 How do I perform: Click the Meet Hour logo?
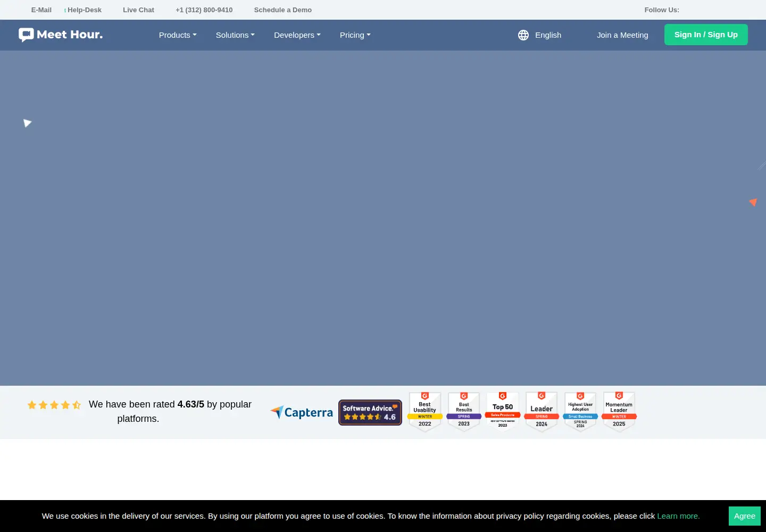(61, 35)
